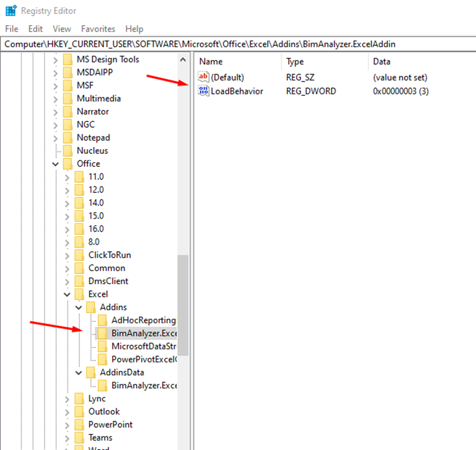Click the registry path address bar

(238, 44)
